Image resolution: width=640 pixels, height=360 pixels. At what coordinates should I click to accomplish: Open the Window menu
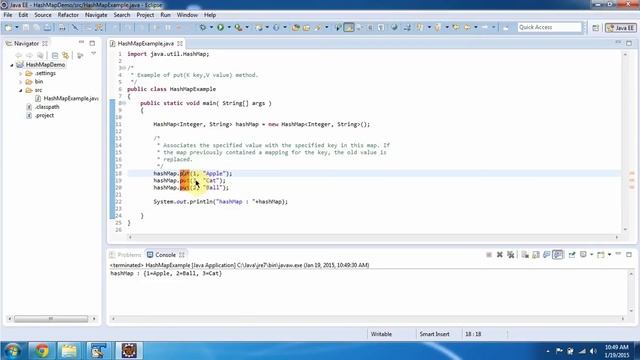(x=187, y=15)
